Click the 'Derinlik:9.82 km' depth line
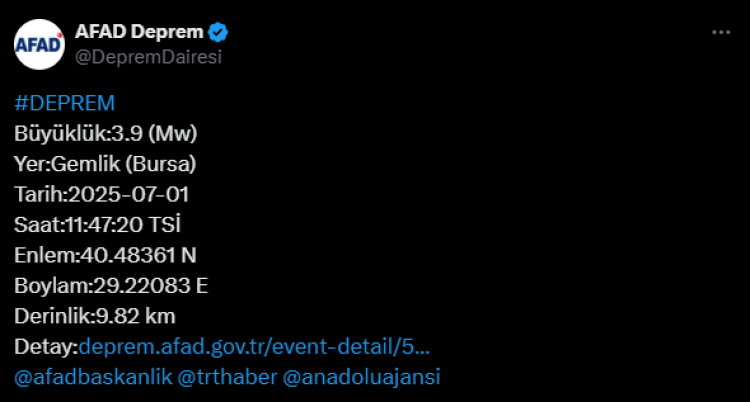The height and width of the screenshot is (402, 750). coord(95,316)
